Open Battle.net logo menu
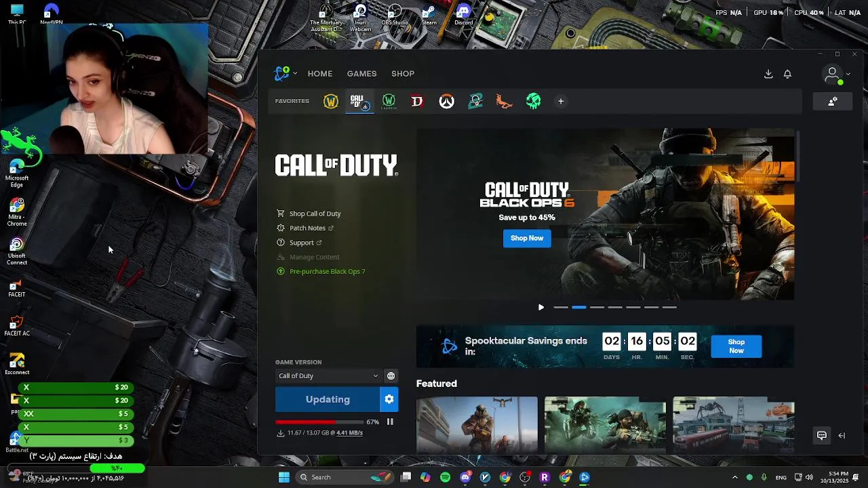This screenshot has width=868, height=488. 285,73
